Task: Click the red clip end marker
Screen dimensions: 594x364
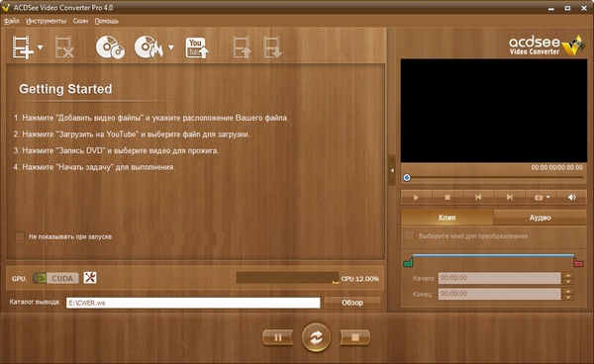Action: [578, 262]
